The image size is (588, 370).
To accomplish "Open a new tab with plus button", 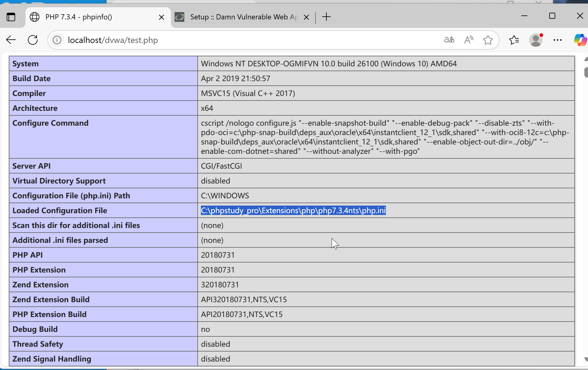I will point(326,17).
